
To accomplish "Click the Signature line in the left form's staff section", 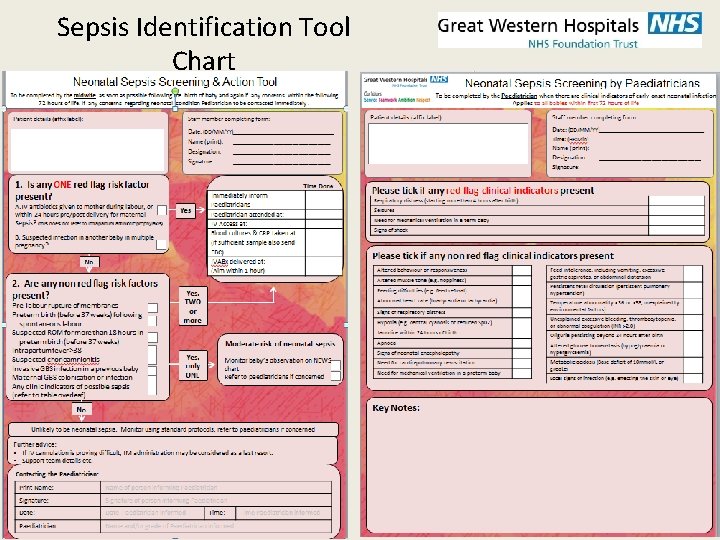I will coord(283,162).
